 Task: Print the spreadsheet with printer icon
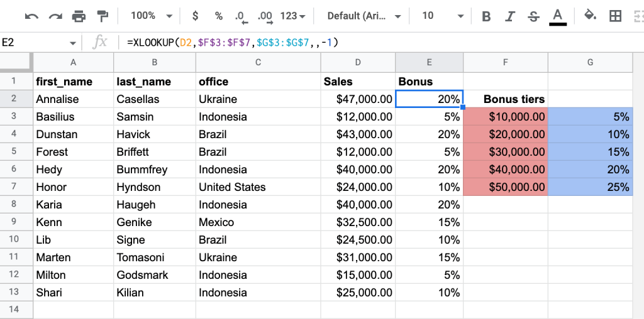click(x=79, y=16)
